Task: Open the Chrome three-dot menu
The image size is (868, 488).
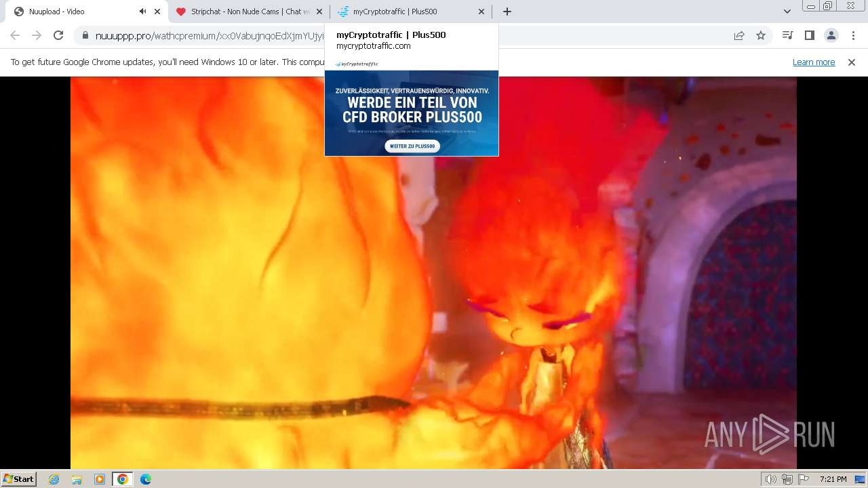Action: (x=853, y=35)
